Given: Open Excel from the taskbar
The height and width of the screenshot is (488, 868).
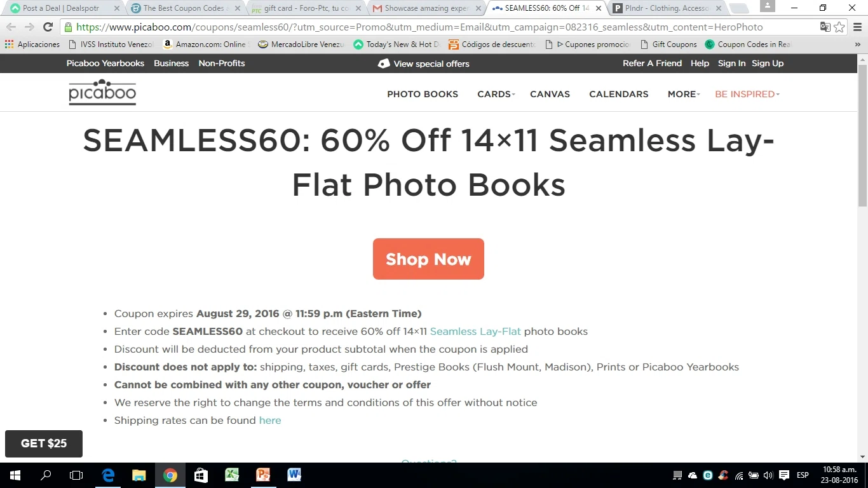Looking at the screenshot, I should [x=232, y=475].
